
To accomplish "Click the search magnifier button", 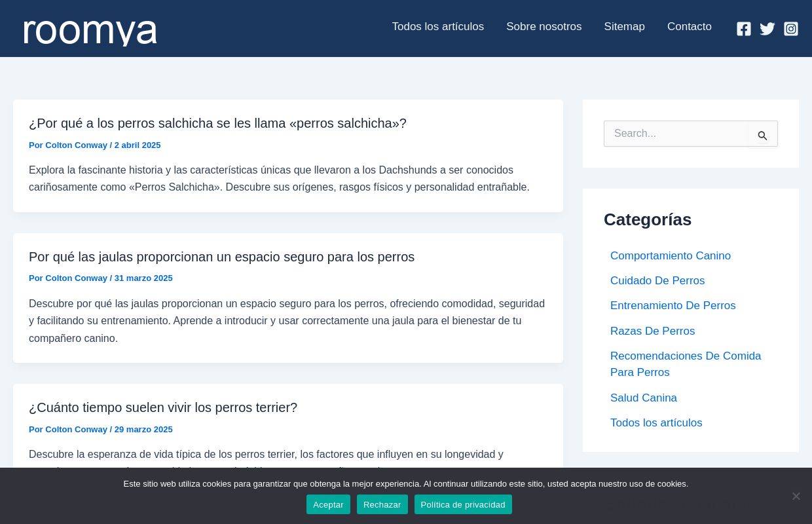I will [x=762, y=136].
